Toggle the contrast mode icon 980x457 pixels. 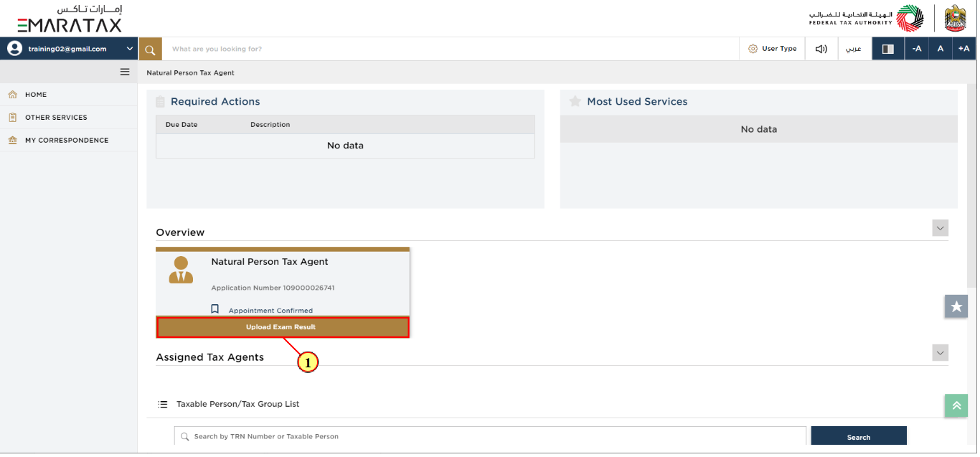click(887, 49)
